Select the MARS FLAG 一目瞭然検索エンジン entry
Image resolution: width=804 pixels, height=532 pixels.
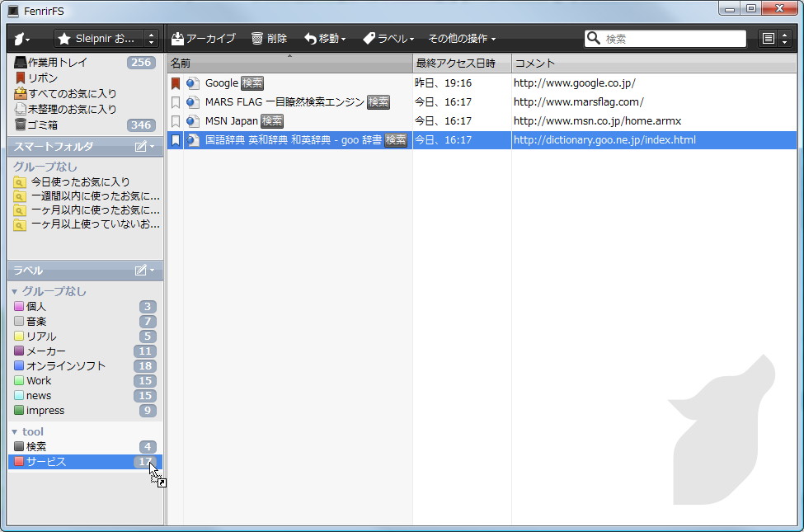click(284, 102)
